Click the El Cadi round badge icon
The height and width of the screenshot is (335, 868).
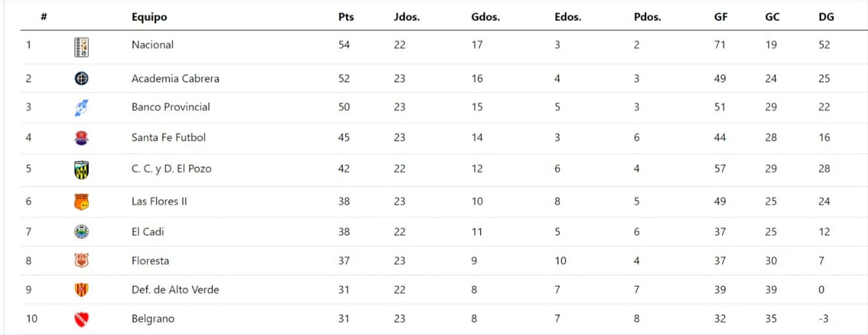point(82,232)
